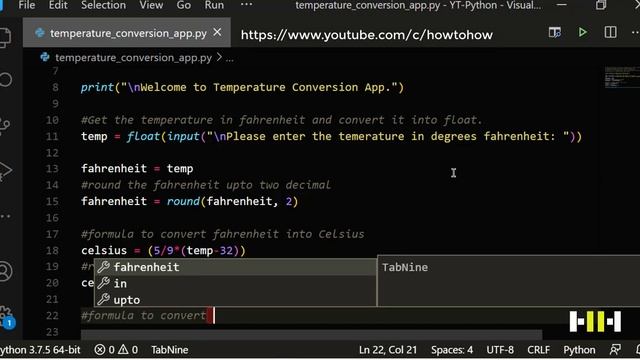Select the Python 3.7.5 64-bit interpreter
Viewport: 640px width, 360px height.
[40, 350]
